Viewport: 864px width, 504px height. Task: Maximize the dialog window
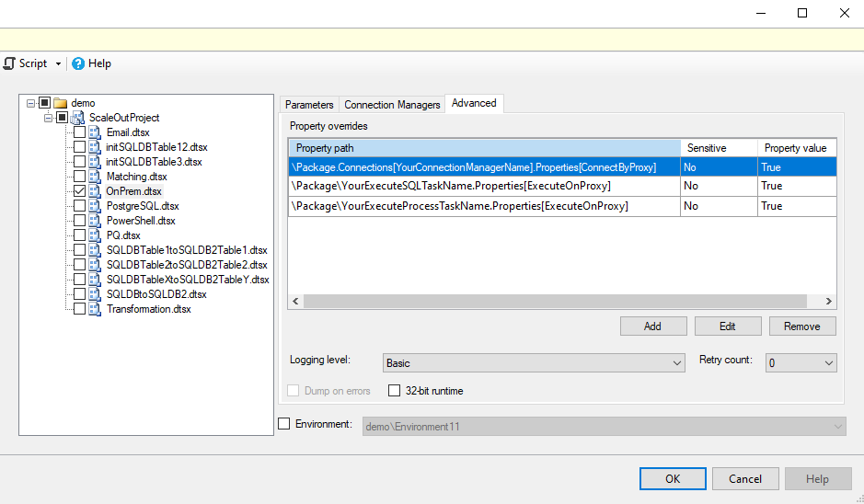point(802,13)
